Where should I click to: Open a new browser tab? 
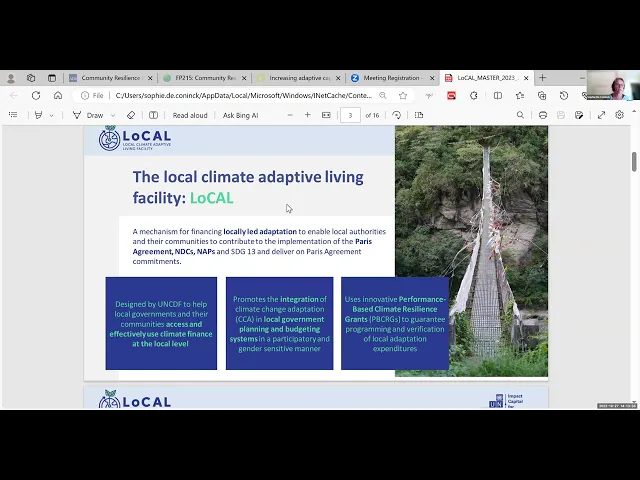pos(542,78)
